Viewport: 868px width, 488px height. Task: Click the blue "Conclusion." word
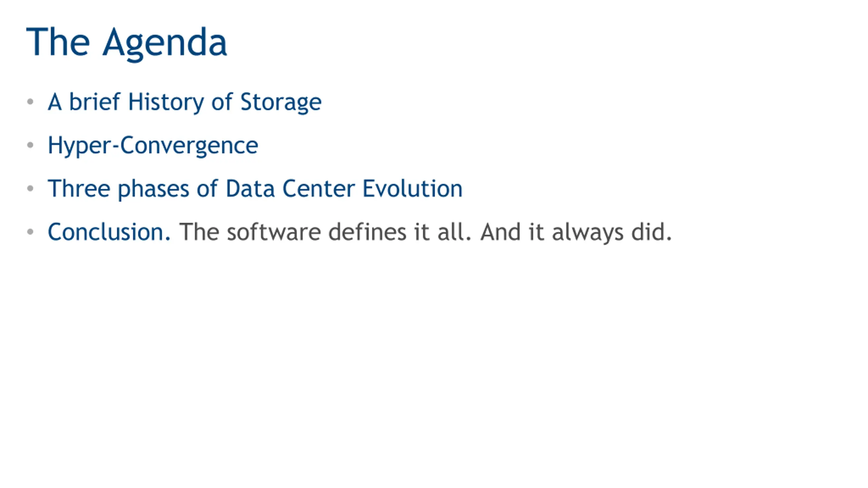point(109,232)
